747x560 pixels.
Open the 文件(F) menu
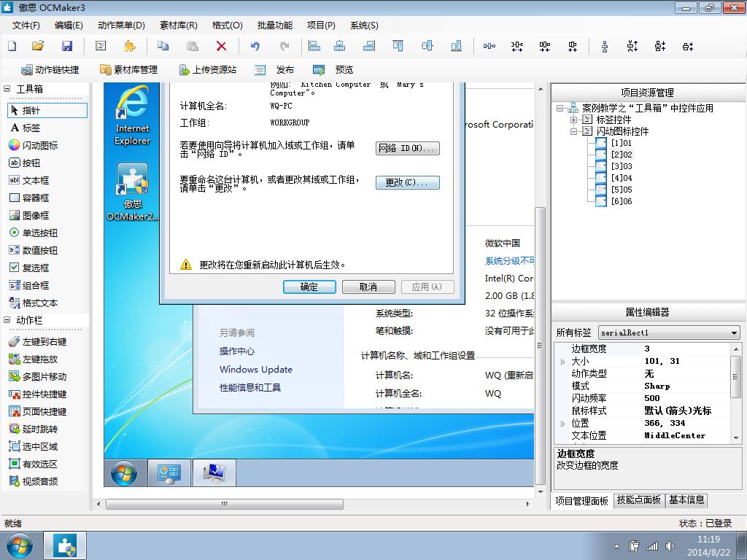point(26,26)
